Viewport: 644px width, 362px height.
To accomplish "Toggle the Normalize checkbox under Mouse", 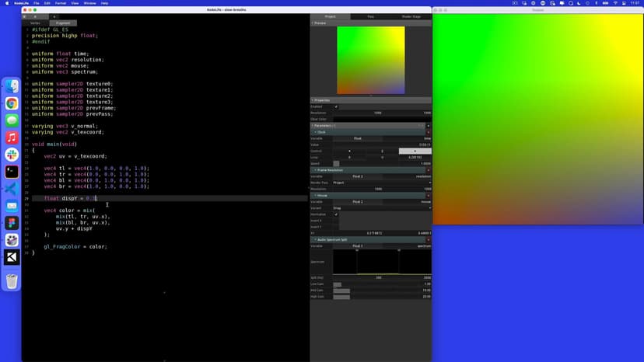I will pos(336,214).
